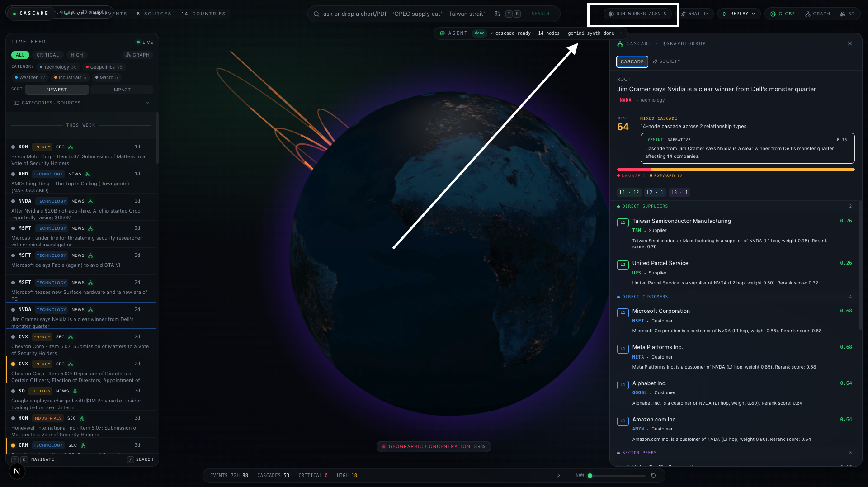Image resolution: width=868 pixels, height=487 pixels.
Task: Toggle the Geopolitics category chip
Action: 104,67
